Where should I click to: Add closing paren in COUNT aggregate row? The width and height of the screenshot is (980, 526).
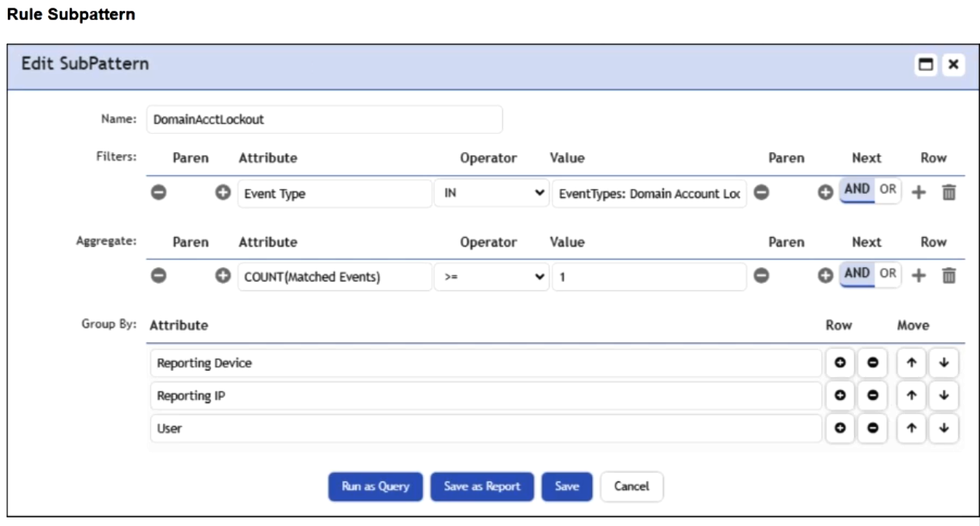[825, 276]
